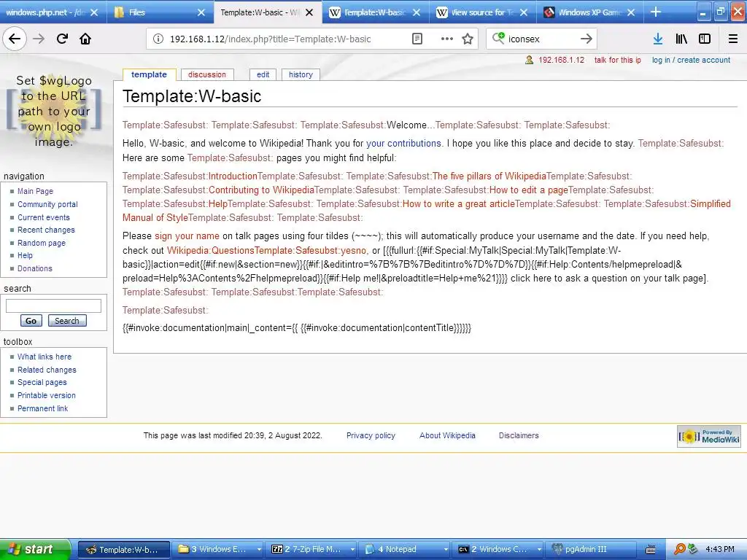The height and width of the screenshot is (560, 747).
Task: Close the View source tab
Action: click(x=524, y=12)
